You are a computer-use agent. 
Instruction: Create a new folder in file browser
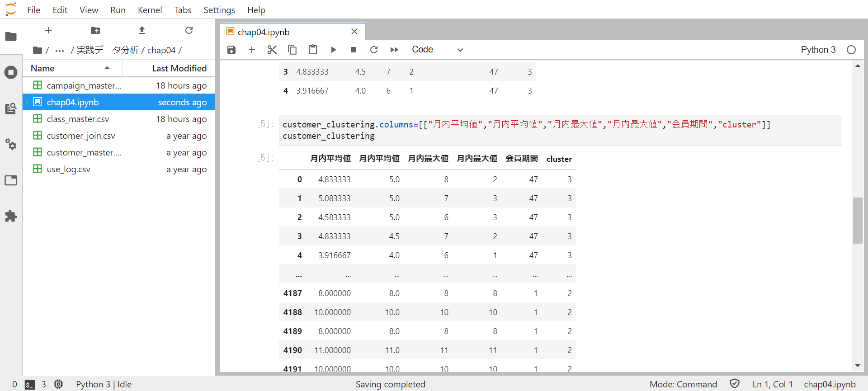click(x=95, y=30)
